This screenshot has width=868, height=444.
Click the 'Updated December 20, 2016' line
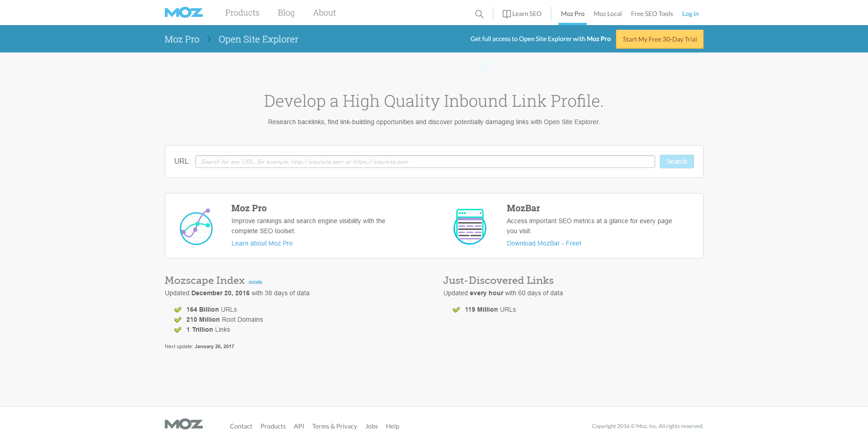pyautogui.click(x=237, y=293)
